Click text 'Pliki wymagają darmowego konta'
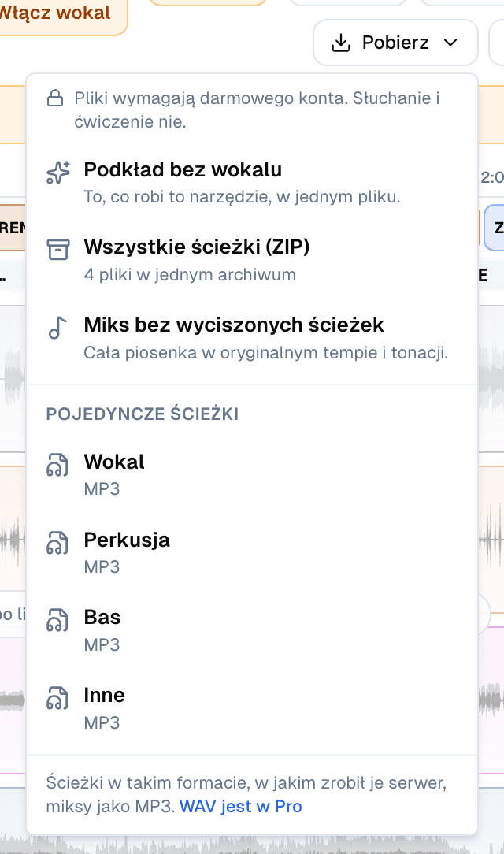The width and height of the screenshot is (504, 854). pyautogui.click(x=211, y=98)
